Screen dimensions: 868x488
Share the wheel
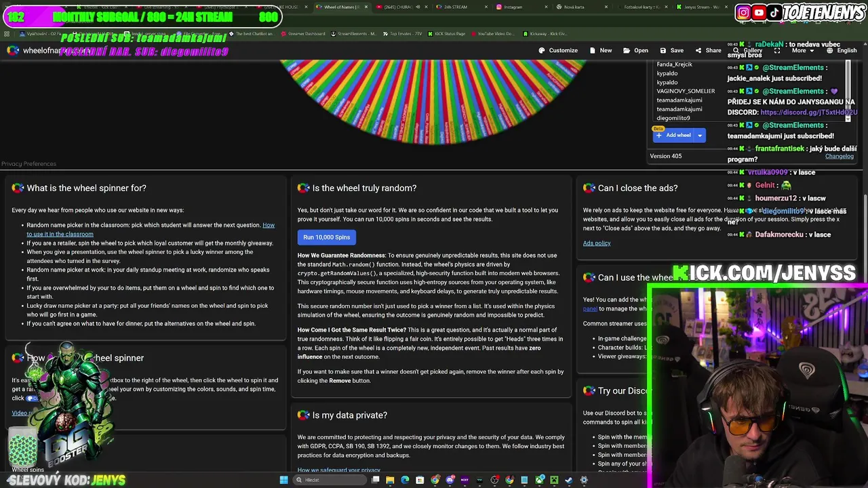pos(708,50)
